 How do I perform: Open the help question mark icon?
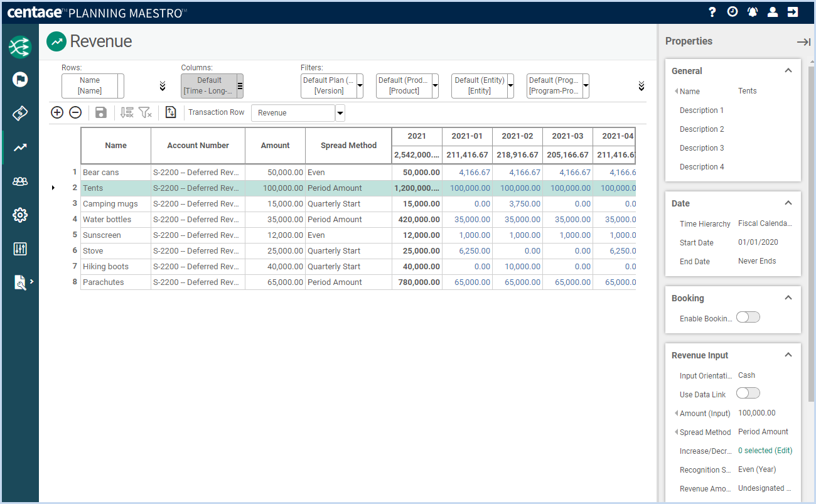point(712,12)
